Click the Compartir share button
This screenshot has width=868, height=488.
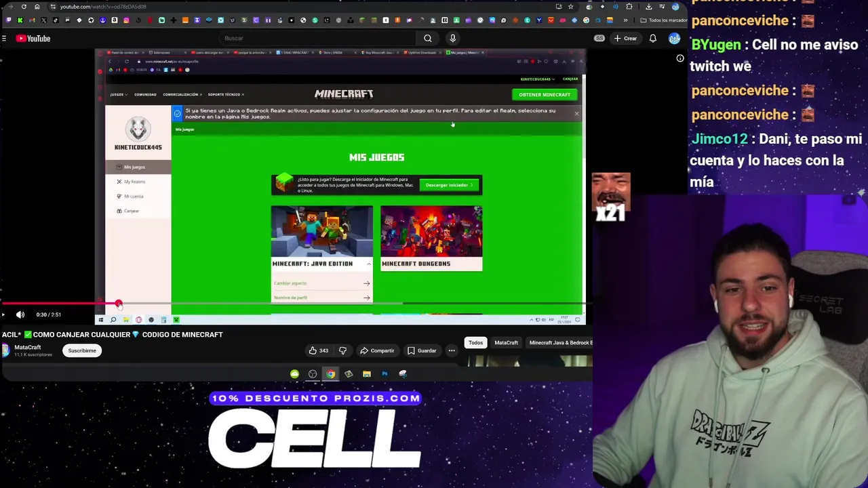tap(378, 350)
